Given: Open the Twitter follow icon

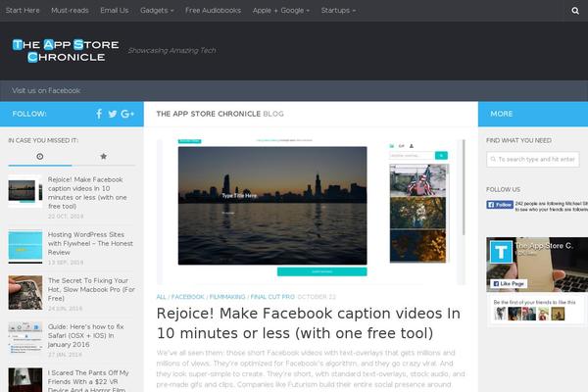Looking at the screenshot, I should [113, 114].
